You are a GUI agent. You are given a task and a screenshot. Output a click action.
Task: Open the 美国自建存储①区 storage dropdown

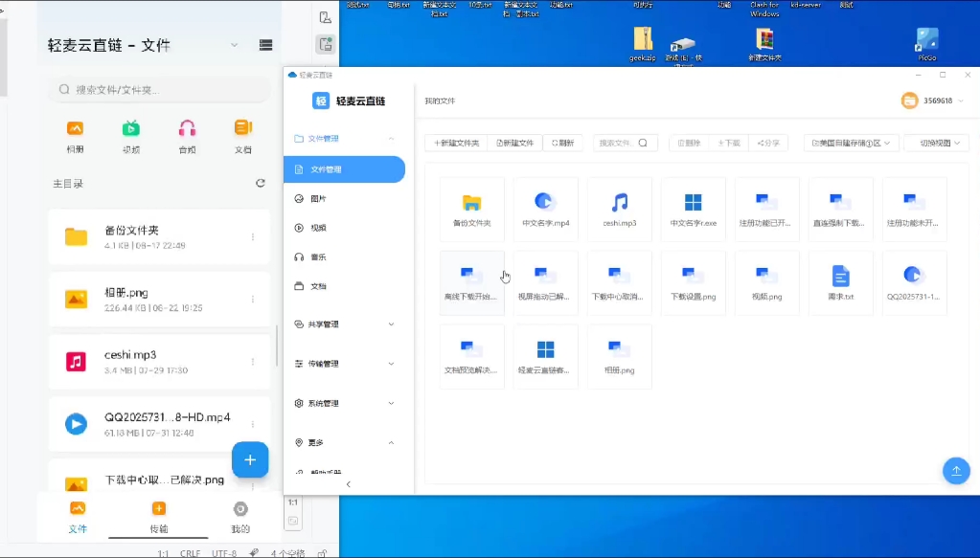(851, 143)
